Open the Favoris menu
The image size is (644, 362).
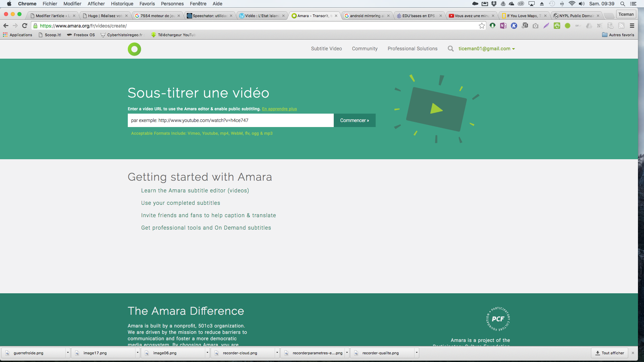[147, 4]
